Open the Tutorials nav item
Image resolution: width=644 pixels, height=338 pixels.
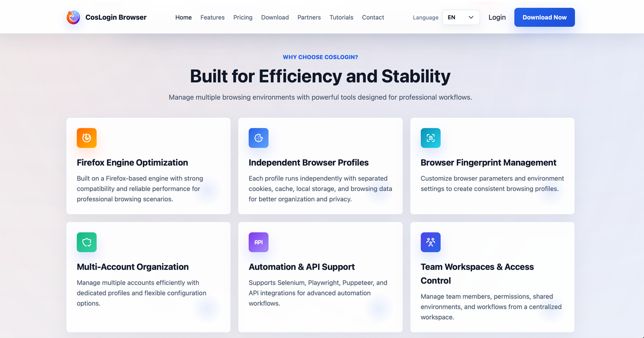341,17
